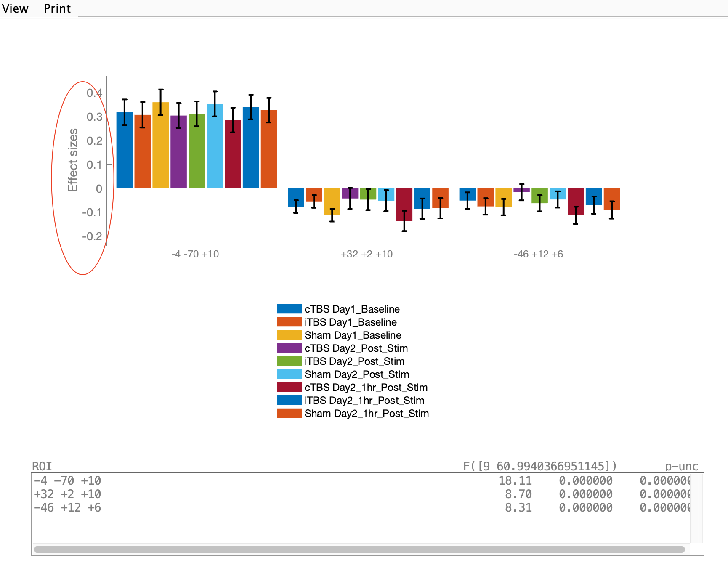The height and width of the screenshot is (568, 728).
Task: Click the -46 +12 +6 x-axis label under the chart
Action: pyautogui.click(x=538, y=254)
